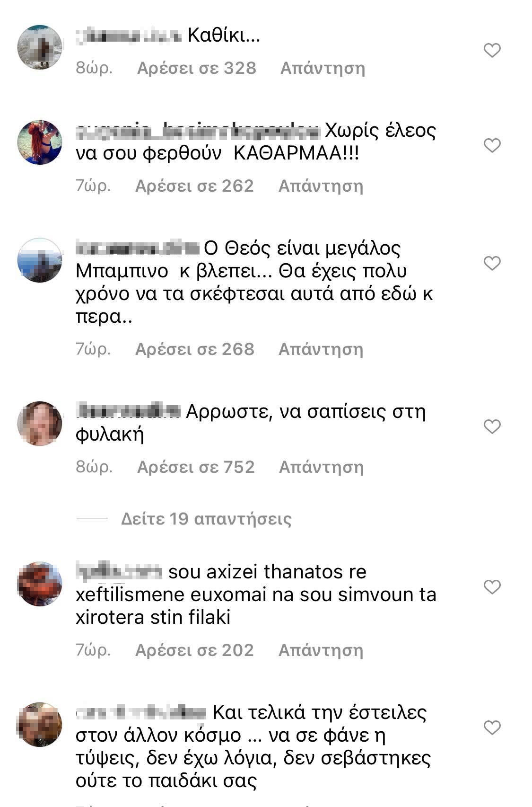
Task: Like the 'sou axizei thanatos' comment
Action: [x=492, y=587]
